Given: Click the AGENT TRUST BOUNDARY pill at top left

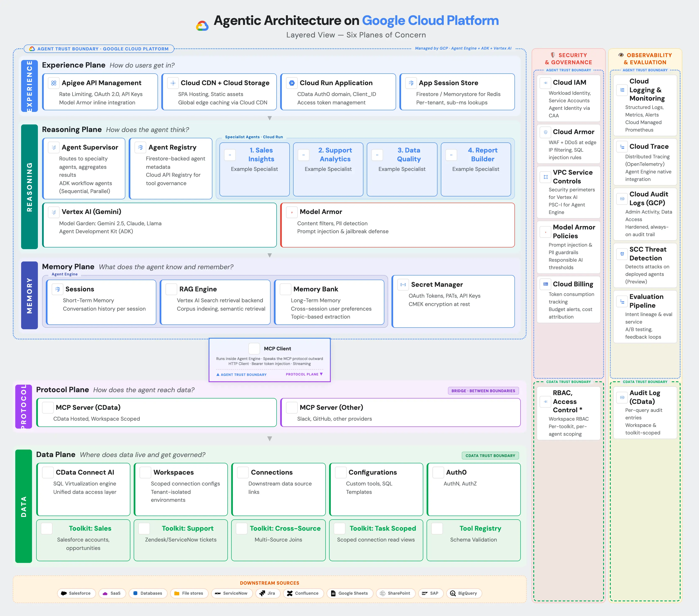Looking at the screenshot, I should [x=99, y=49].
